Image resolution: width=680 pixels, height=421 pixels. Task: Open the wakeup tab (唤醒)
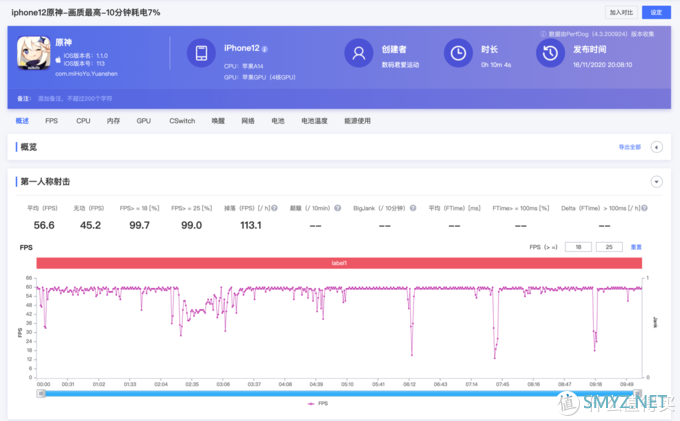(x=218, y=121)
